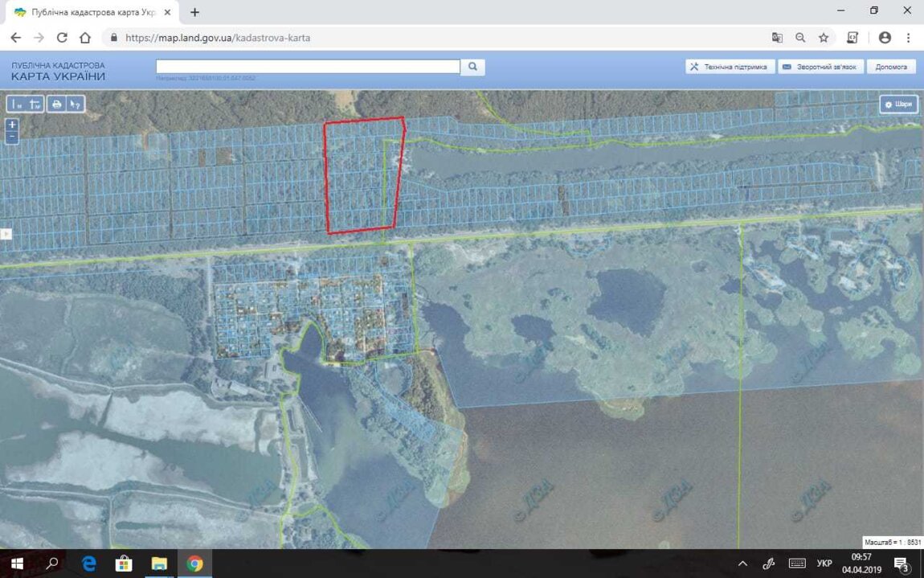Viewport: 924px width, 578px height.
Task: Open Google Translate page icon
Action: coord(777,38)
